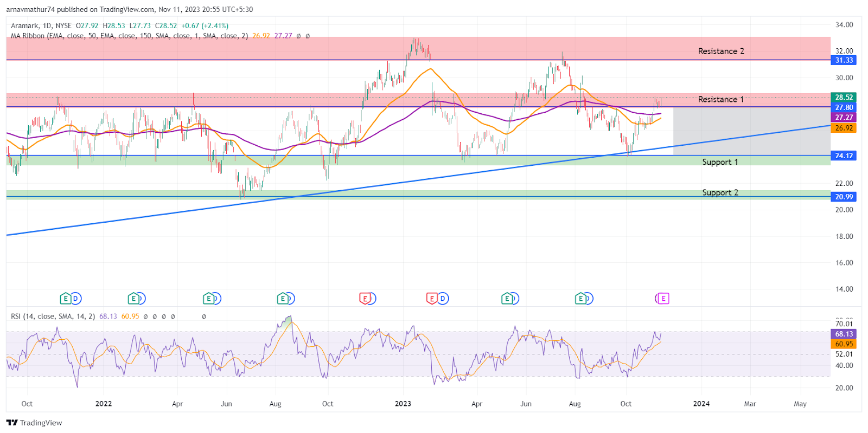Click the 2023 label on time axis
Viewport: 868px width, 433px height.
pos(403,404)
